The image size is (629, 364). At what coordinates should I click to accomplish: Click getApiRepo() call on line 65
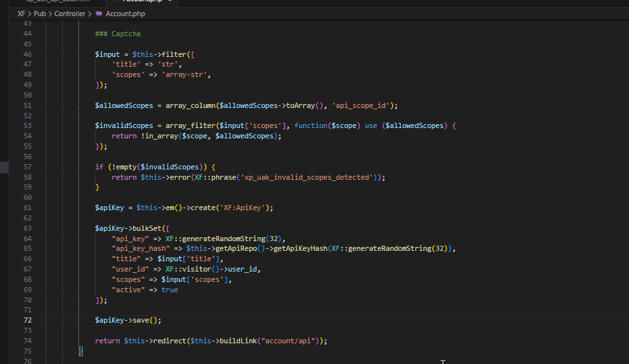click(x=240, y=248)
